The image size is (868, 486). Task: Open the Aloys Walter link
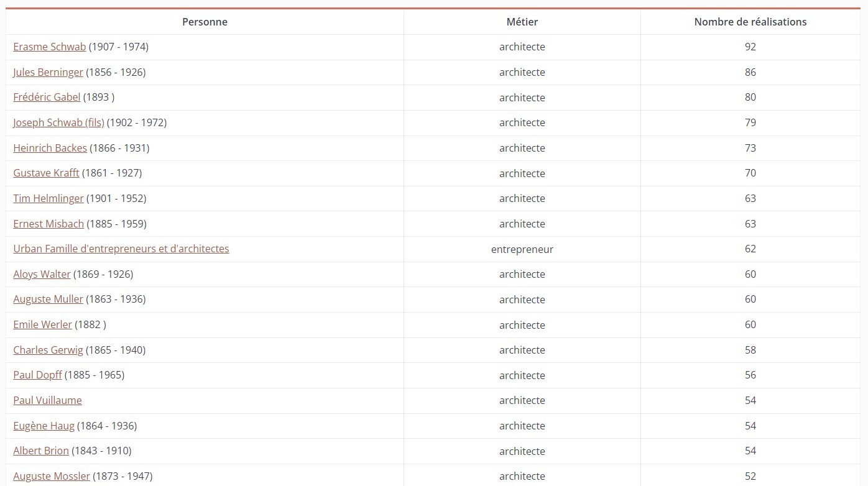42,274
